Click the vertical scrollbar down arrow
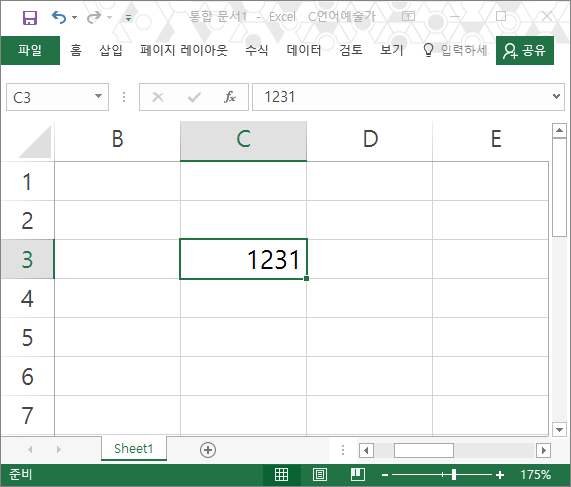Screen dimensions: 571x487 [559, 429]
